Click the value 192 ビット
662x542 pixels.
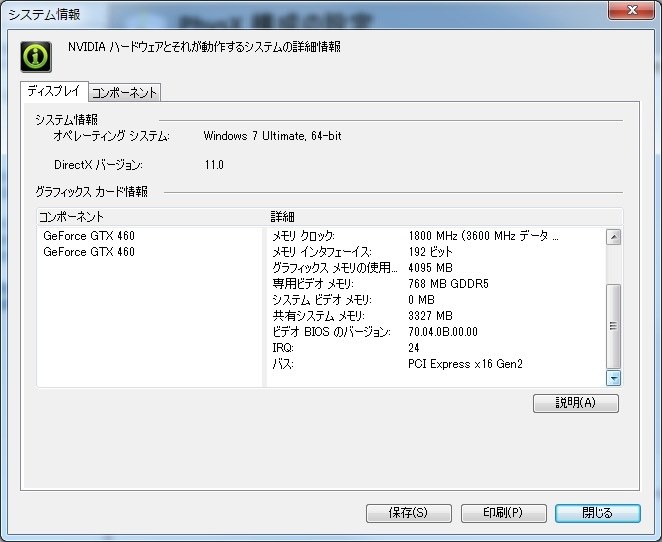click(430, 252)
